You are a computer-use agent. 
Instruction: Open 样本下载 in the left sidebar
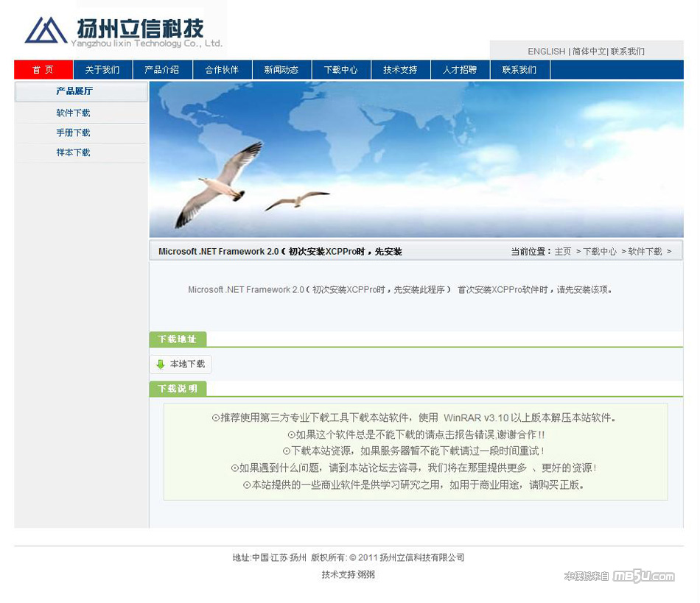73,153
